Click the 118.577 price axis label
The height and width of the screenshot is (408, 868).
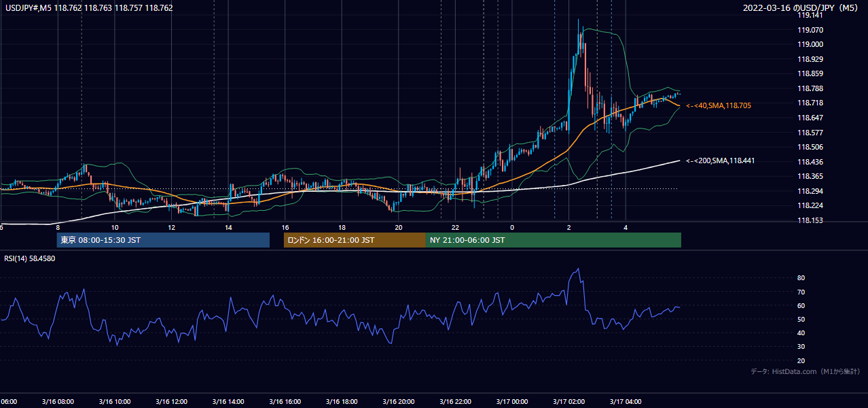point(809,133)
